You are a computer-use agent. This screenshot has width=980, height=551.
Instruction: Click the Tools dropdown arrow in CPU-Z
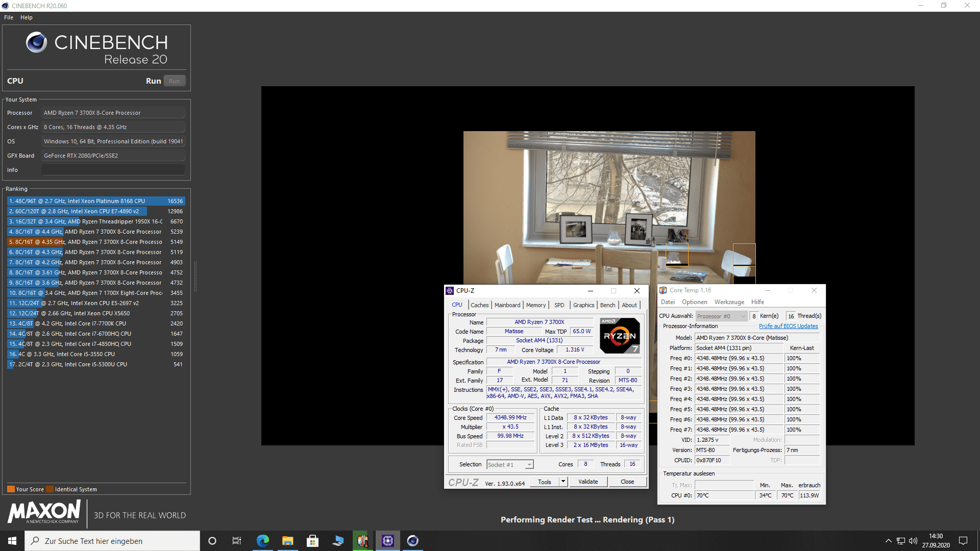coord(563,482)
